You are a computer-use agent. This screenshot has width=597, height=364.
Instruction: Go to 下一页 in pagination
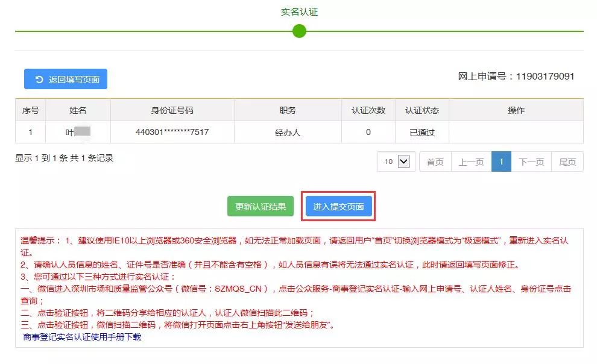[531, 162]
